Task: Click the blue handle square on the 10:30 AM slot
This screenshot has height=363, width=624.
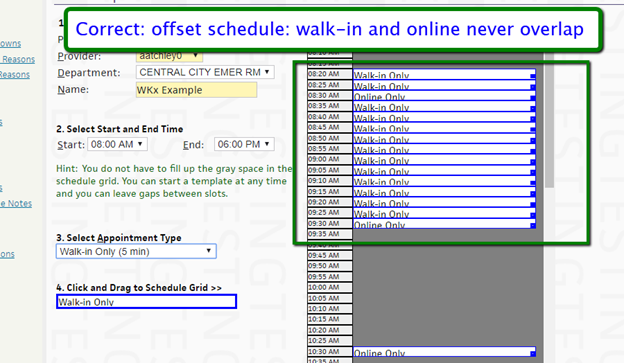Action: pyautogui.click(x=533, y=353)
